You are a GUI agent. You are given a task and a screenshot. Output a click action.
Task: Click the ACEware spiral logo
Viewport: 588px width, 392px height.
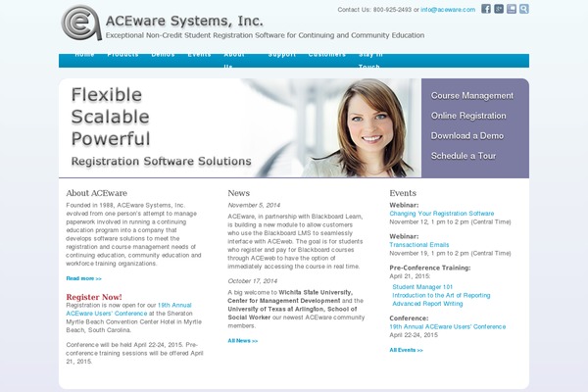[x=81, y=23]
